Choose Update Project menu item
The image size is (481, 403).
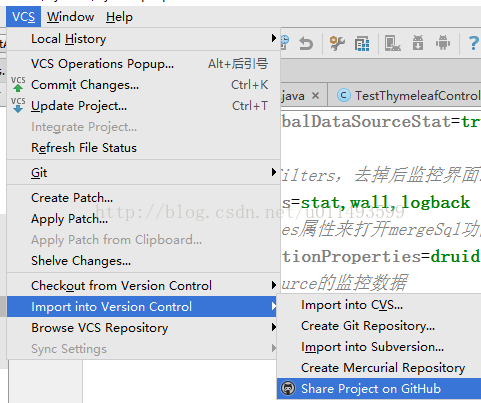143,106
